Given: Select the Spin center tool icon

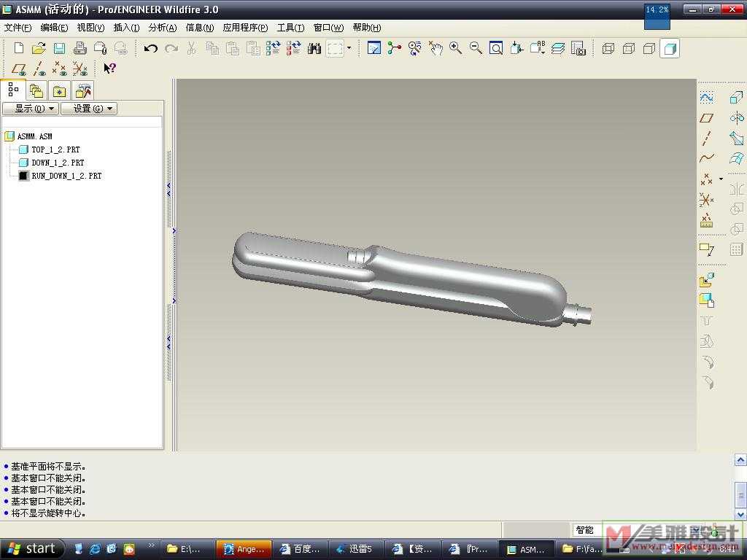Looking at the screenshot, I should point(395,48).
